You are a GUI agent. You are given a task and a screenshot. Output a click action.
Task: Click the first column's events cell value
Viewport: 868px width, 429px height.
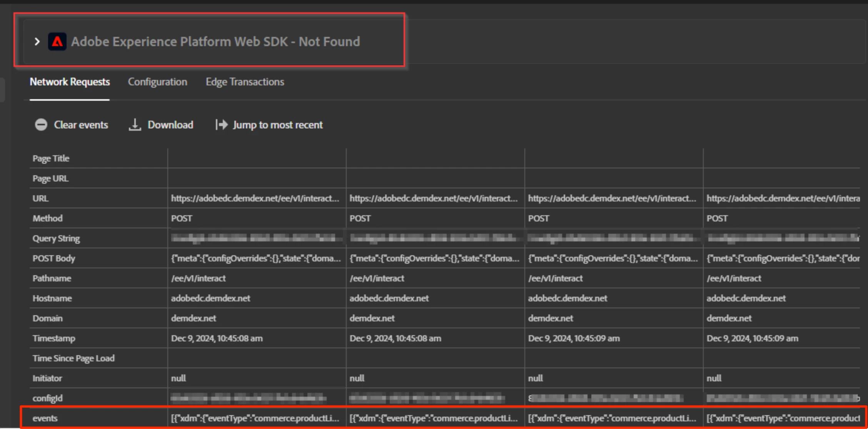click(x=255, y=418)
